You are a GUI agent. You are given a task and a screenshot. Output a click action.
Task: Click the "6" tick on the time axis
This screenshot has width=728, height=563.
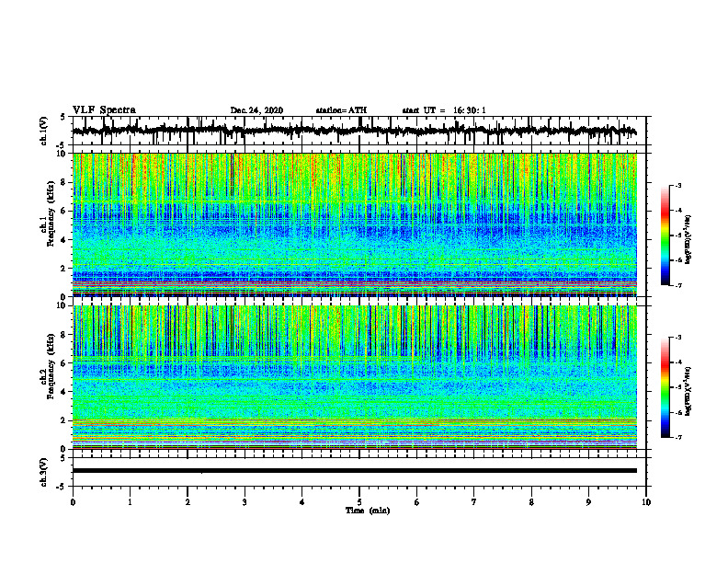point(417,502)
